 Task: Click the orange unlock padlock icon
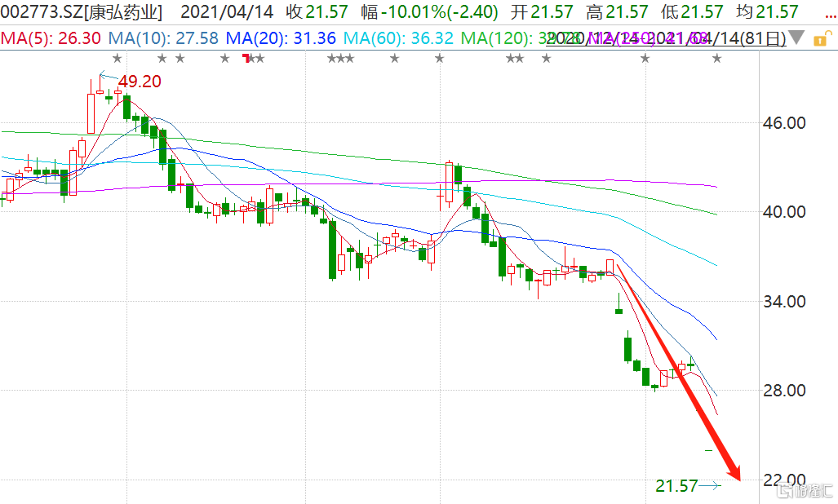(x=822, y=38)
